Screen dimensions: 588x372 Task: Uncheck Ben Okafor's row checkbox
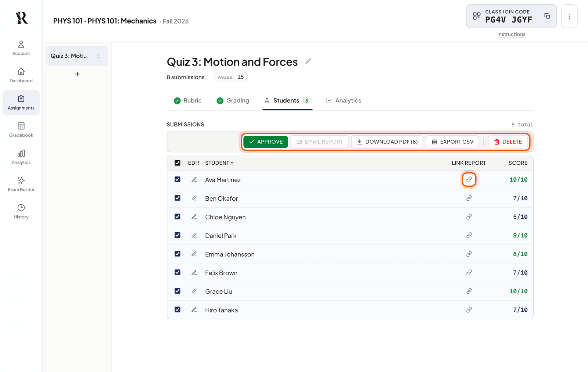(x=178, y=198)
